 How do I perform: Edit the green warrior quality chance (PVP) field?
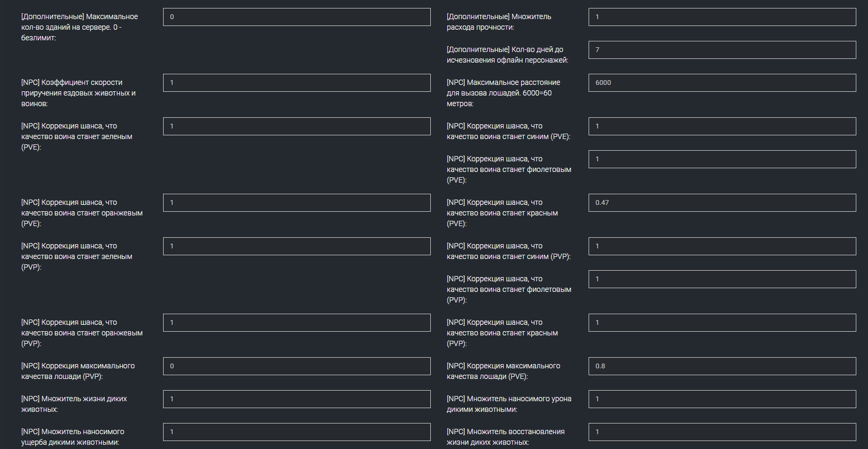(296, 246)
